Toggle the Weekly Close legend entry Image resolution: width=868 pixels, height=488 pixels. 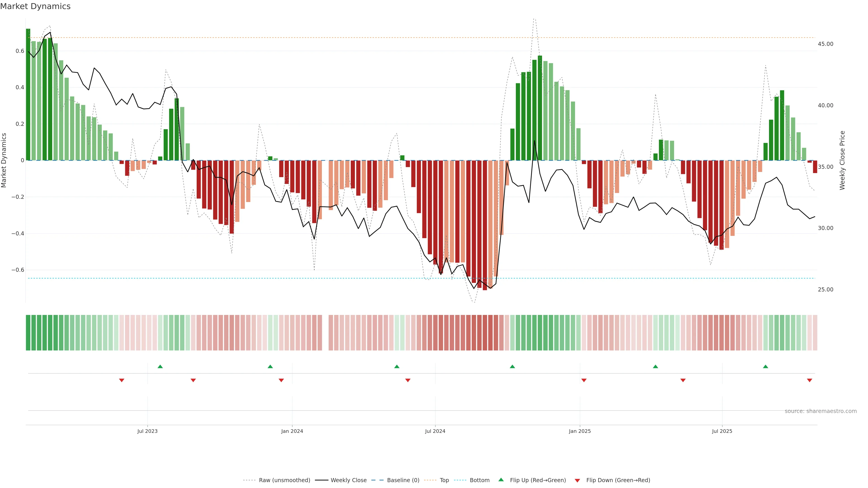click(x=348, y=480)
